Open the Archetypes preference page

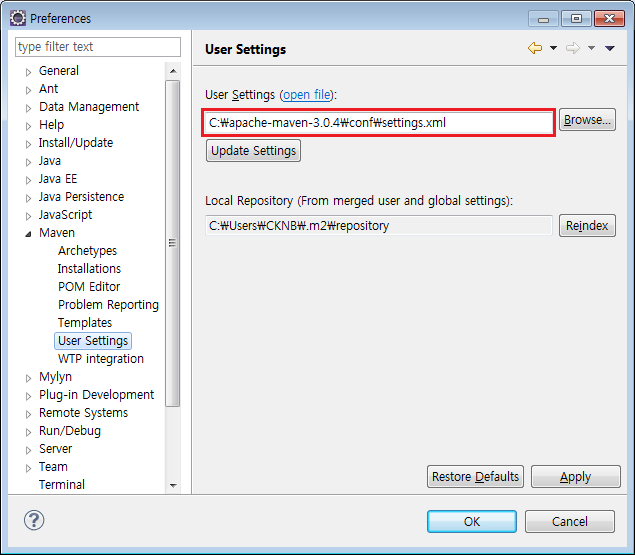(x=87, y=251)
